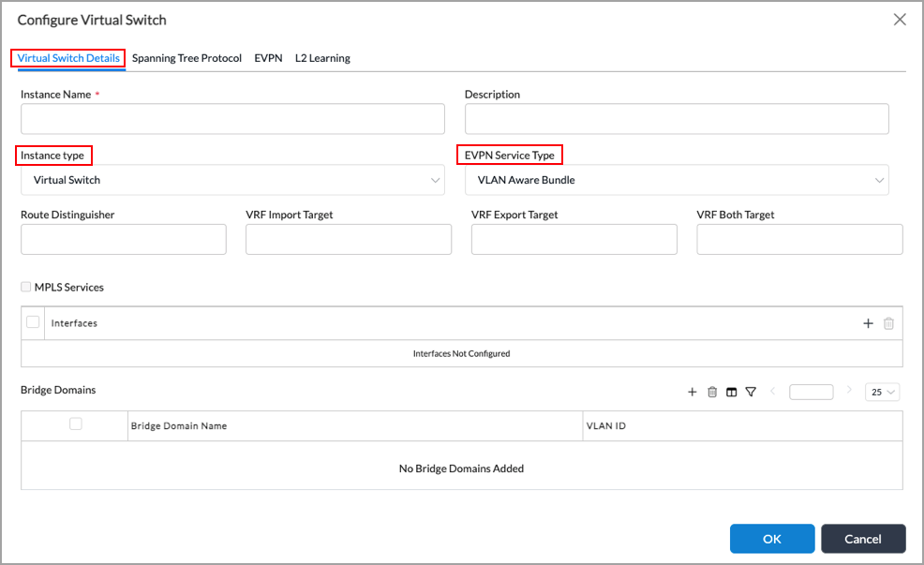Open the Bridge Domains filter icon

pos(751,392)
